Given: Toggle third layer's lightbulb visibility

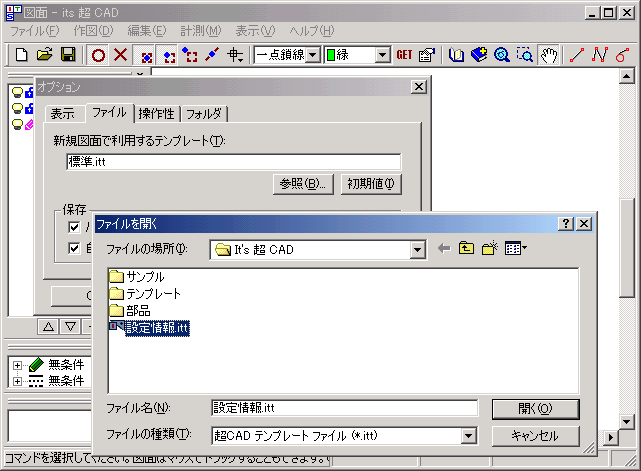Looking at the screenshot, I should pyautogui.click(x=17, y=124).
